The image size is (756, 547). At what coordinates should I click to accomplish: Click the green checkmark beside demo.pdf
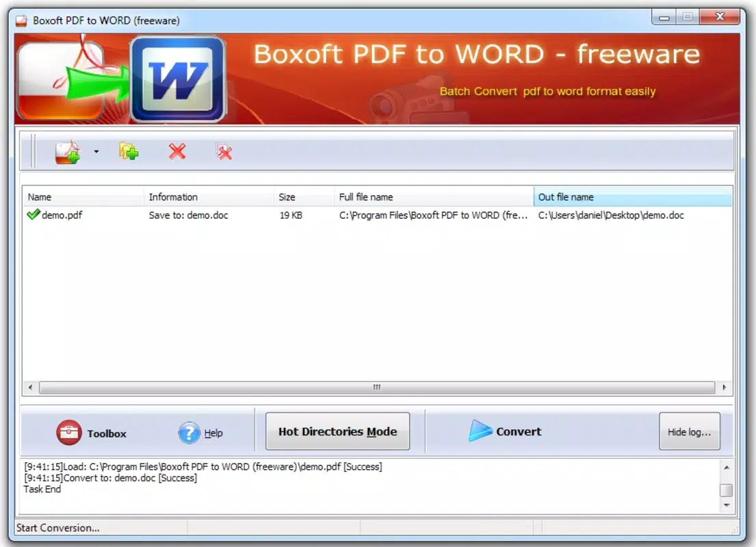point(34,215)
